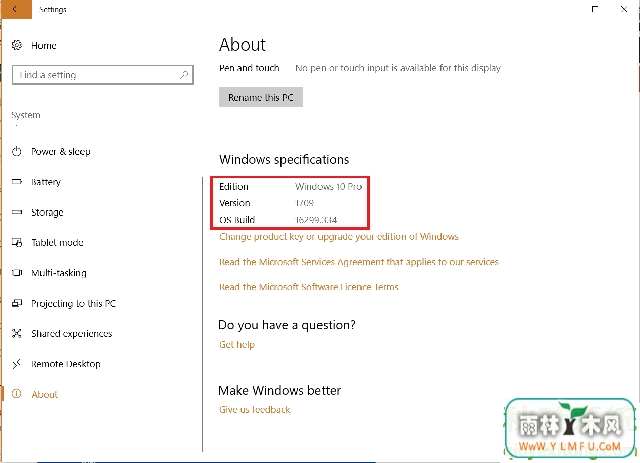Click the Pen and touch description text
This screenshot has width=640, height=463.
pyautogui.click(x=398, y=68)
